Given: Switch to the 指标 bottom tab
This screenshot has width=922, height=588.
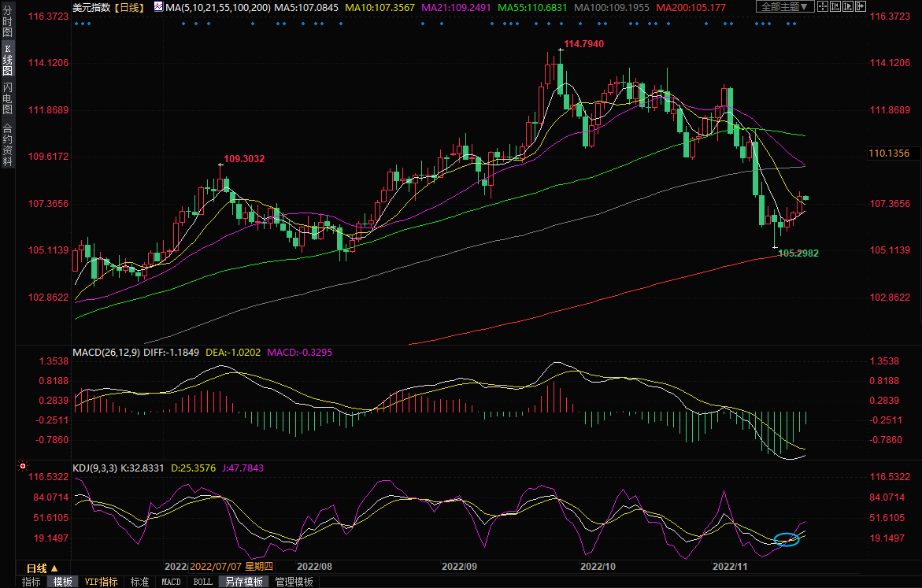Looking at the screenshot, I should 31,582.
